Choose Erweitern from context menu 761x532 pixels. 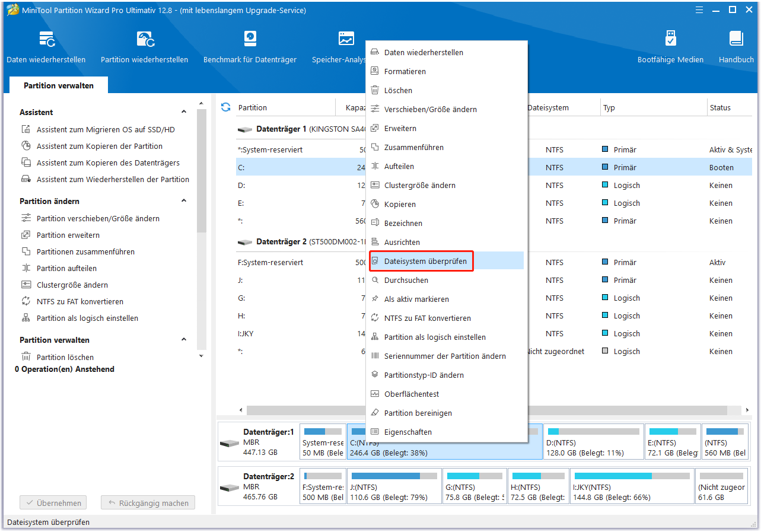click(x=446, y=128)
